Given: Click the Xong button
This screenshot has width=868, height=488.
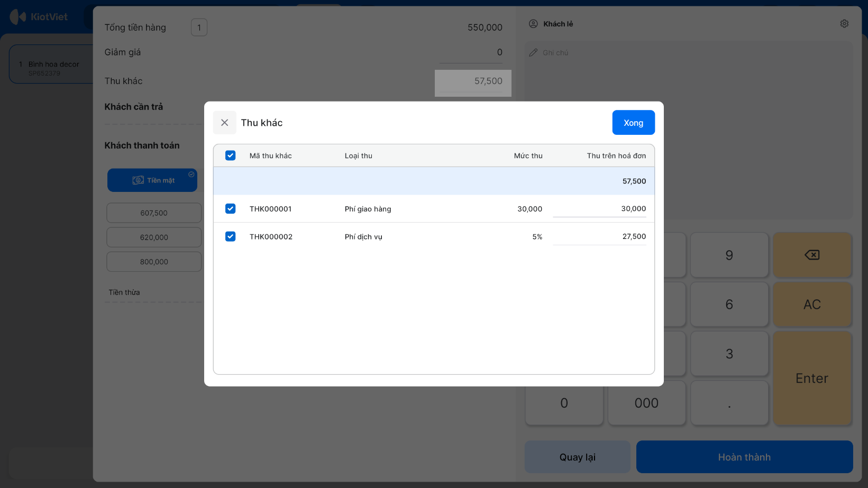Looking at the screenshot, I should pos(633,123).
